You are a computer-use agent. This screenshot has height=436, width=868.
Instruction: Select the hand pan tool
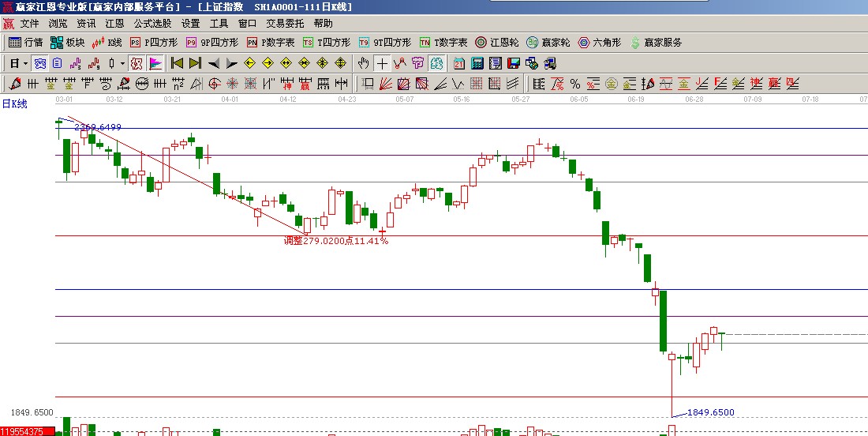(363, 63)
